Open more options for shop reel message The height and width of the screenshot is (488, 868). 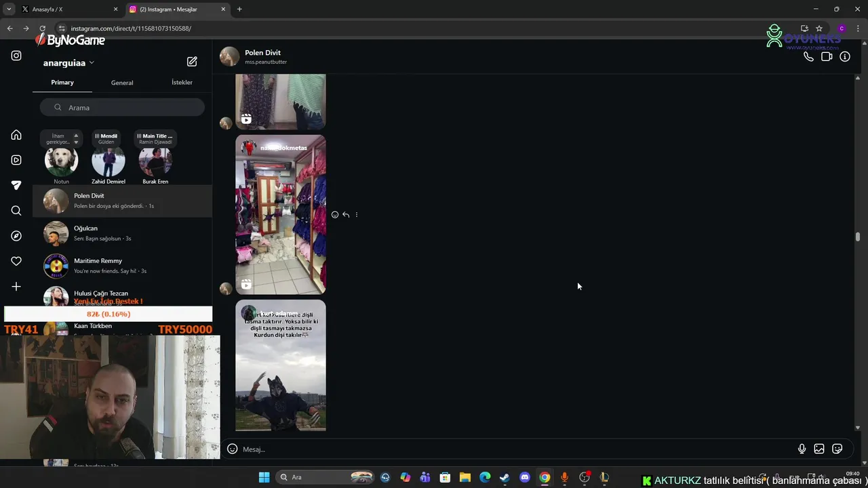[357, 215]
